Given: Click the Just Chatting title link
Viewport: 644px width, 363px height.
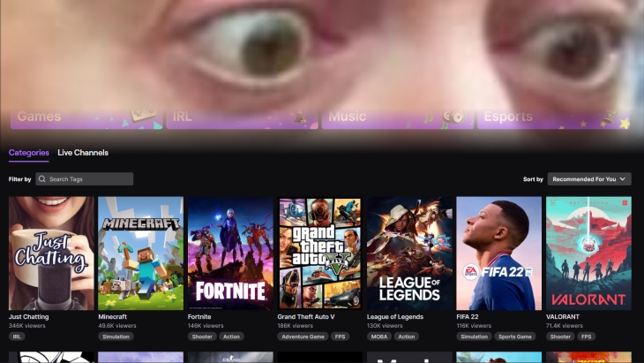Looking at the screenshot, I should click(x=29, y=316).
